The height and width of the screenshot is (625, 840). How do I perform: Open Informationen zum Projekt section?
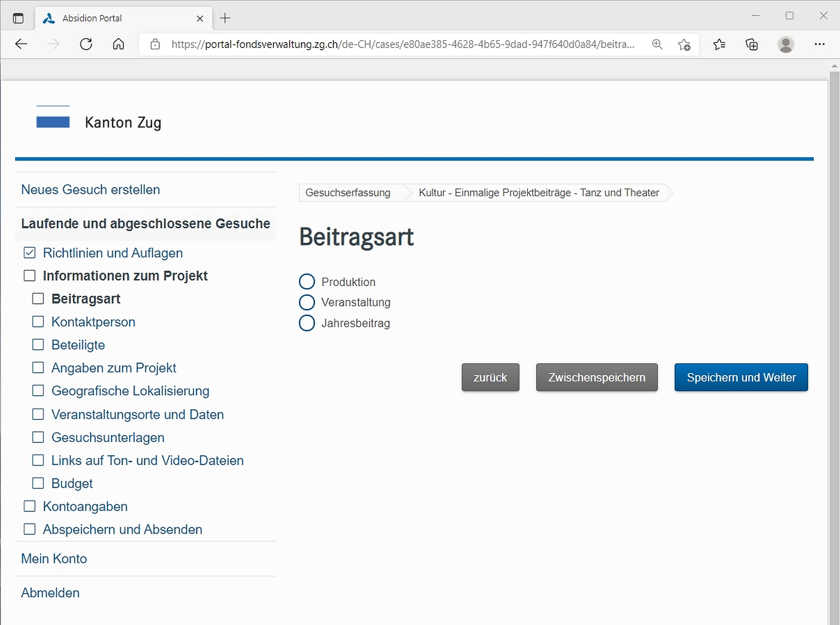125,276
